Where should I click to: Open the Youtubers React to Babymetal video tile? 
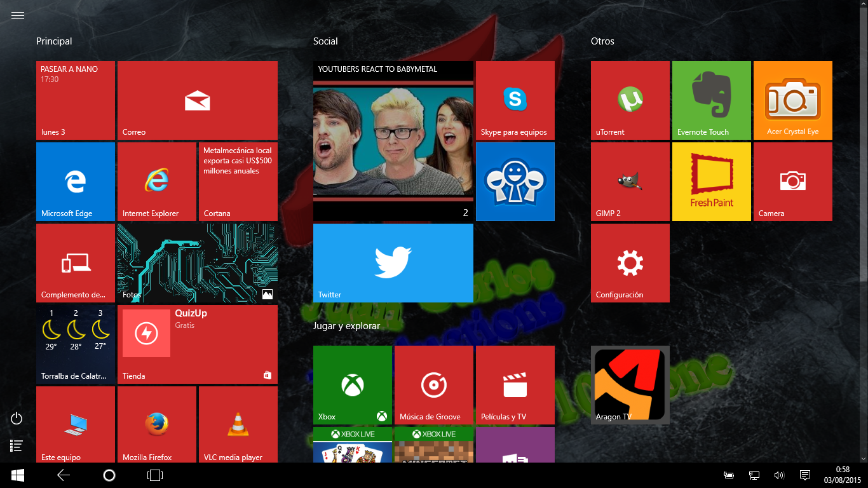click(x=393, y=141)
